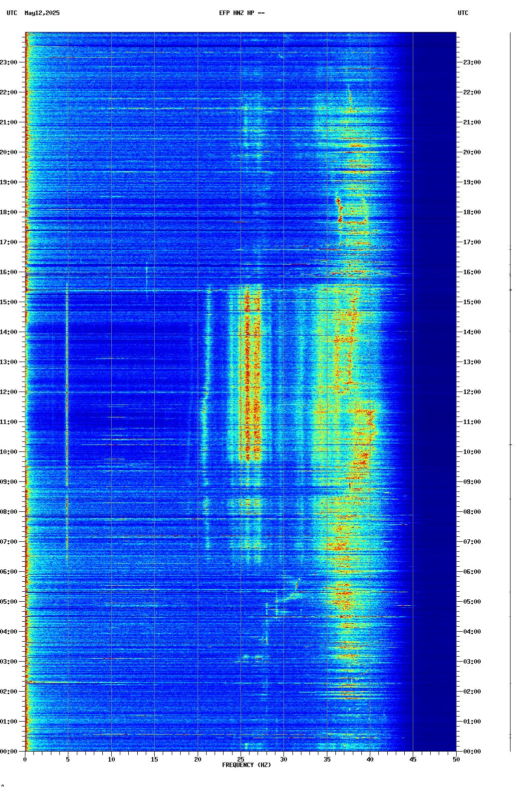The width and height of the screenshot is (532, 791).
Task: Click 18:00 on the left time axis
Action: tap(8, 212)
